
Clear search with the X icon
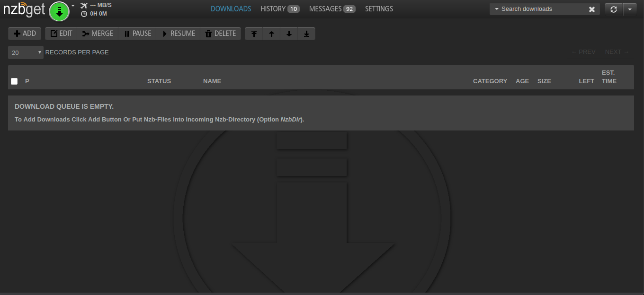592,9
